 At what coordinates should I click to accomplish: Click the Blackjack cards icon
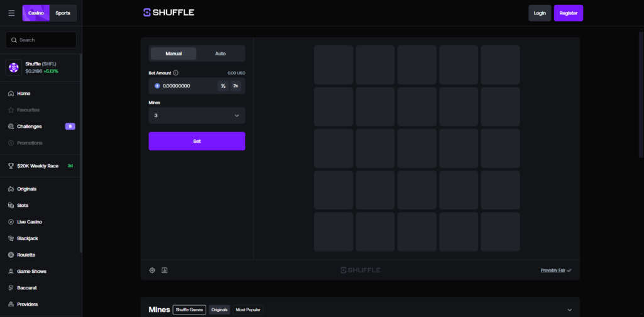click(11, 238)
